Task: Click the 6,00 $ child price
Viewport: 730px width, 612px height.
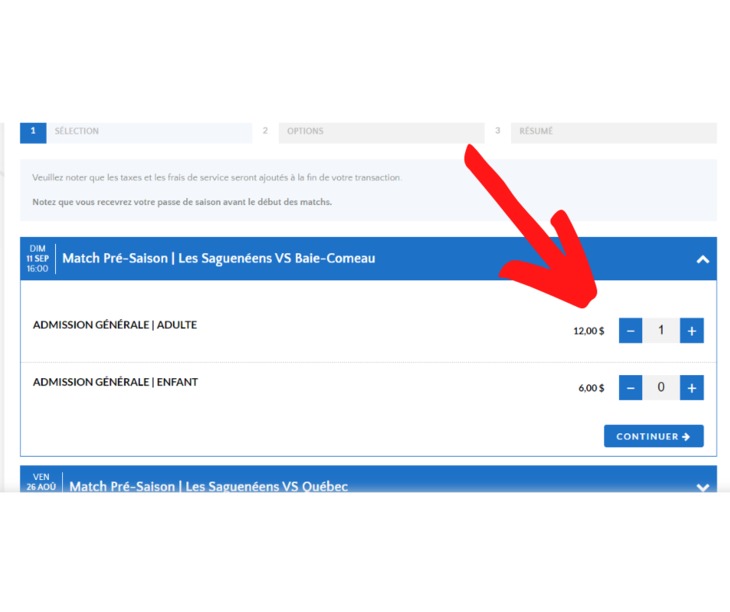Action: click(591, 388)
